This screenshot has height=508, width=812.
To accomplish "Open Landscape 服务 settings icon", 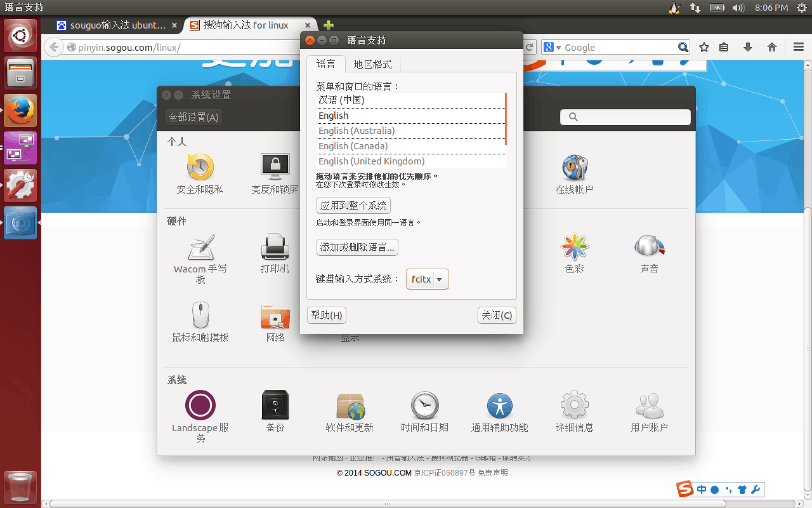I will 200,416.
